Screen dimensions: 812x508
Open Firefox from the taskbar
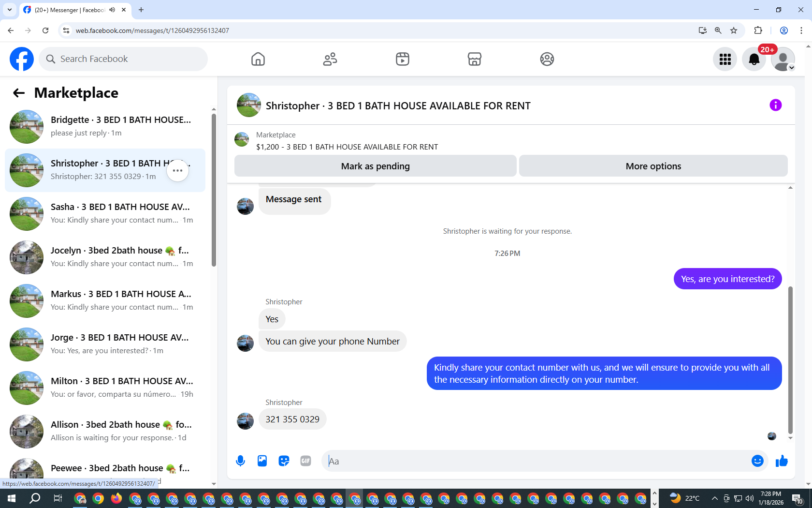(116, 498)
